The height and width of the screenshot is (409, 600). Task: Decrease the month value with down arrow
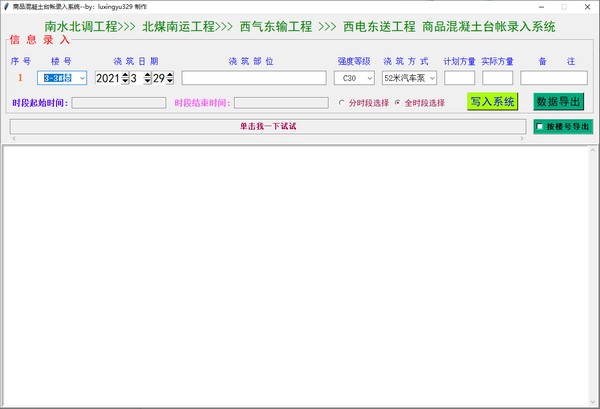coord(147,82)
